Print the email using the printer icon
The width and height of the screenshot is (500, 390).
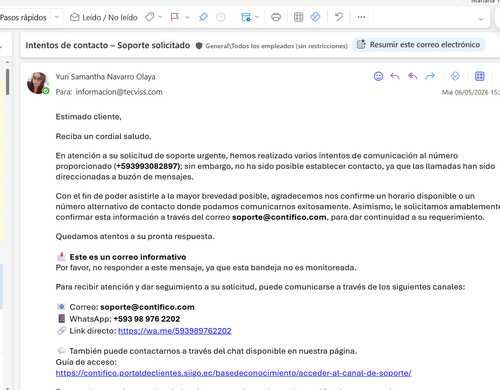pyautogui.click(x=276, y=17)
